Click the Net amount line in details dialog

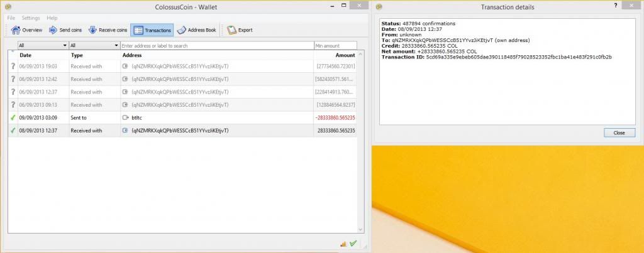[x=429, y=51]
